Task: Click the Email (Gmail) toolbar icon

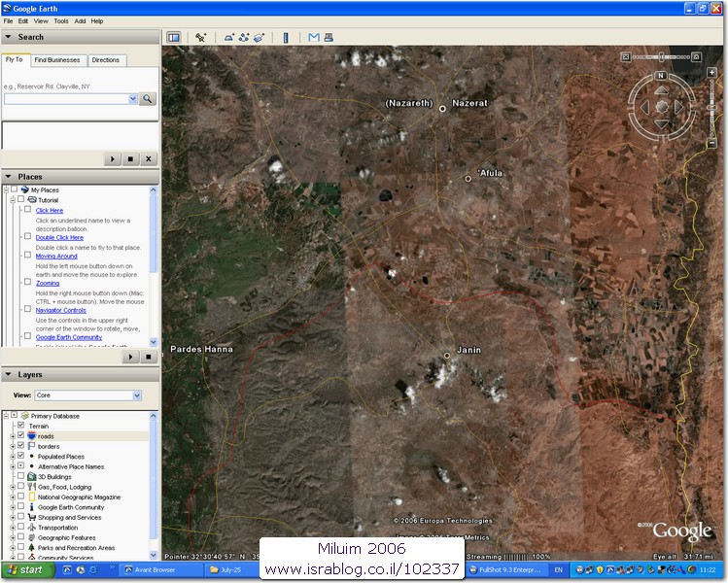Action: [x=314, y=37]
